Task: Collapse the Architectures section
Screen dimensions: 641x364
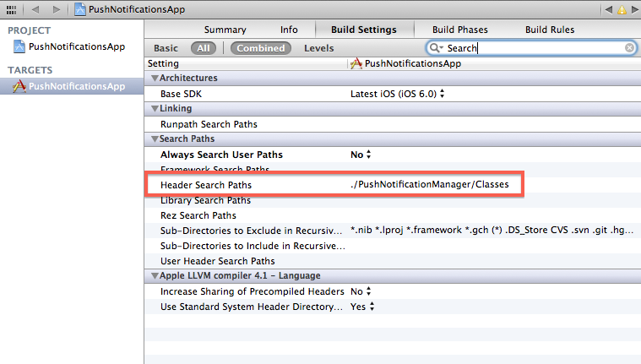Action: pyautogui.click(x=155, y=78)
